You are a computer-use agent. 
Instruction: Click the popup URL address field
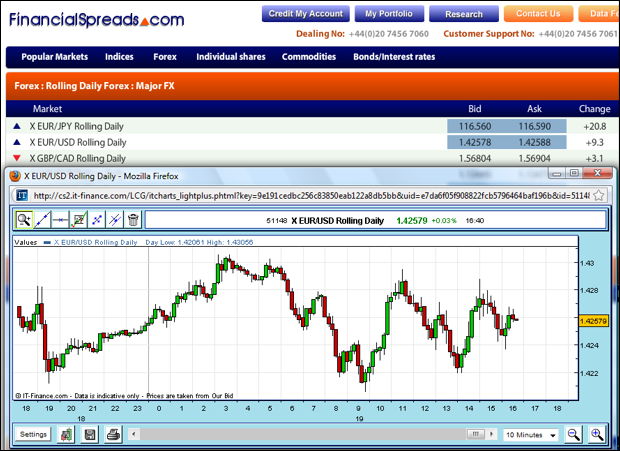click(x=311, y=195)
